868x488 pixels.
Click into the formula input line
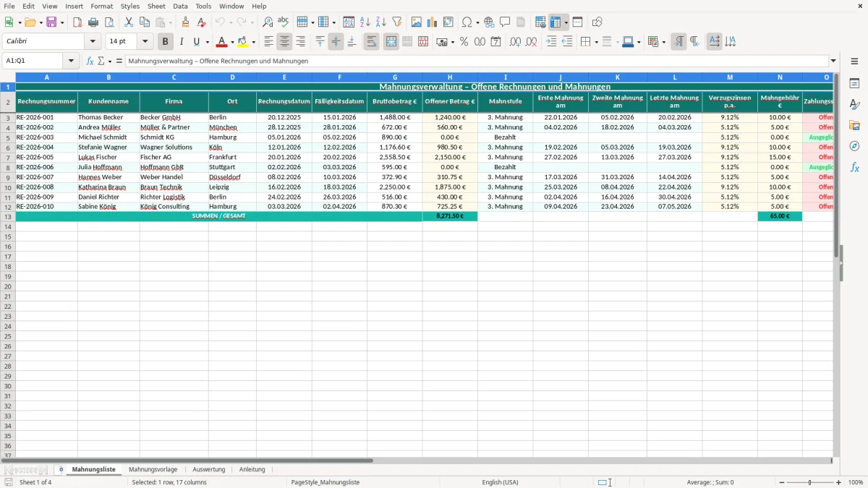[x=476, y=61]
